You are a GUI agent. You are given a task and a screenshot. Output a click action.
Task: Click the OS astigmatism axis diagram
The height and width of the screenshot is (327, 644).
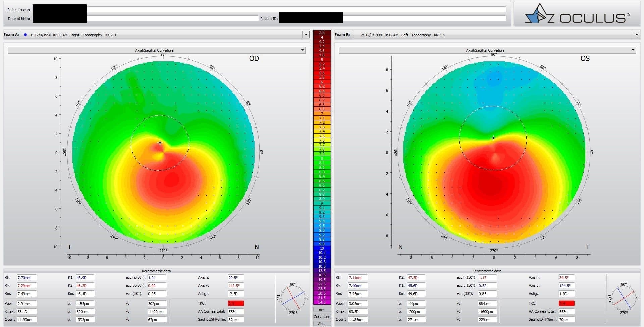point(624,298)
